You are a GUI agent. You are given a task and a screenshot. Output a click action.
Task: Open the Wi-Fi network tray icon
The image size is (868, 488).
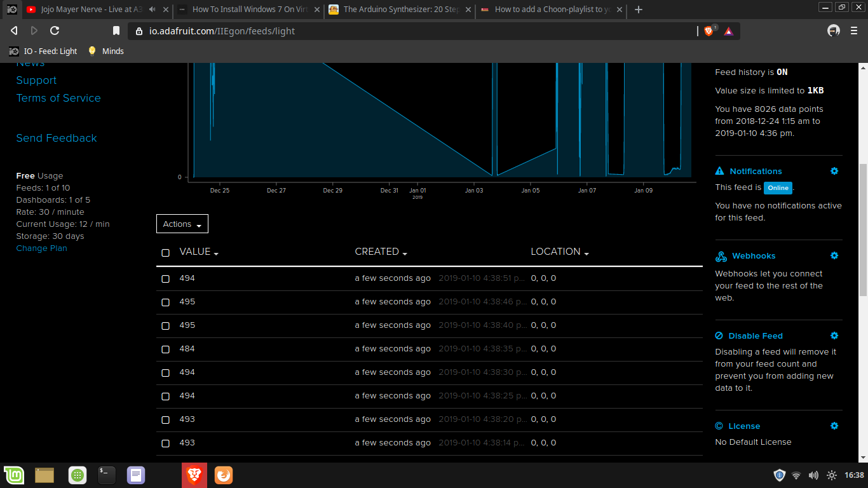(x=796, y=475)
